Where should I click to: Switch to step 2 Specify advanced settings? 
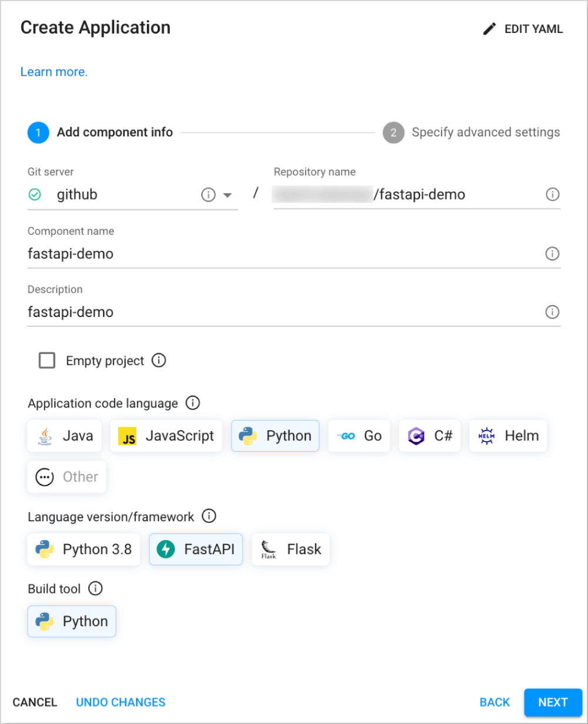point(394,132)
